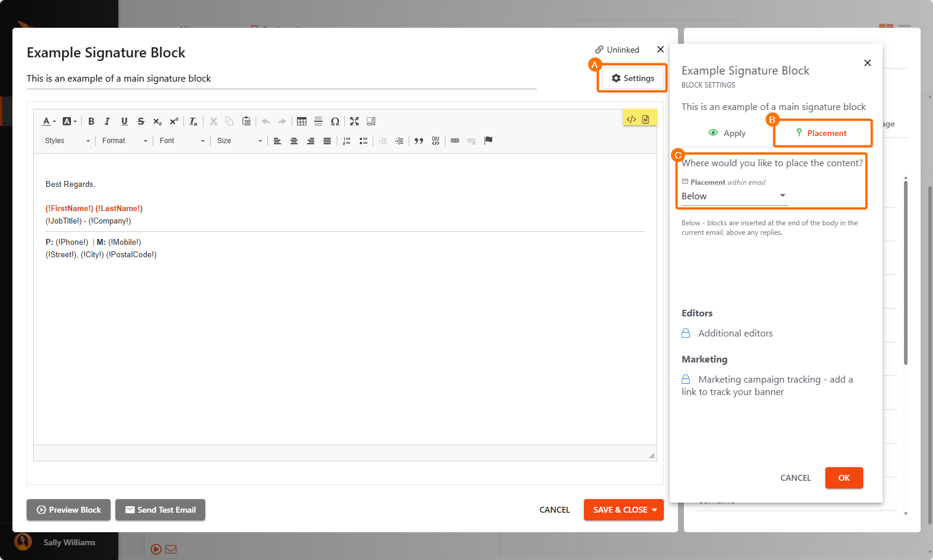This screenshot has width=933, height=560.
Task: Open the Font dropdown
Action: 182,141
